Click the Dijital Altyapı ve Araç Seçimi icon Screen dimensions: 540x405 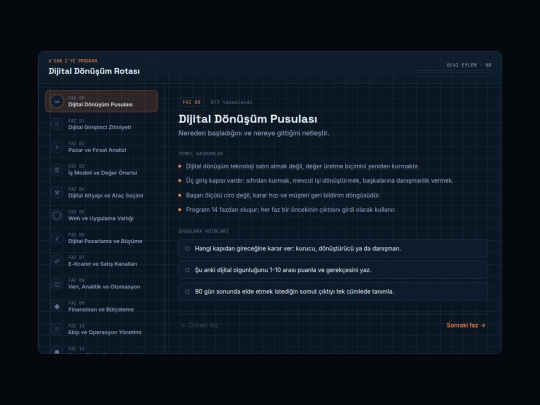point(57,193)
